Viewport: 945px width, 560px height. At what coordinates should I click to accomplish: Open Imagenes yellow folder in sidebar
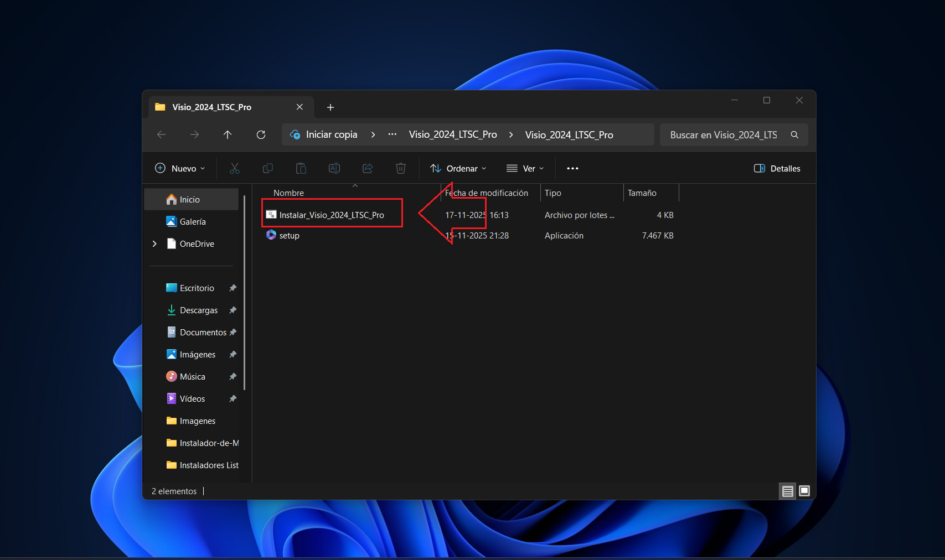pyautogui.click(x=192, y=421)
